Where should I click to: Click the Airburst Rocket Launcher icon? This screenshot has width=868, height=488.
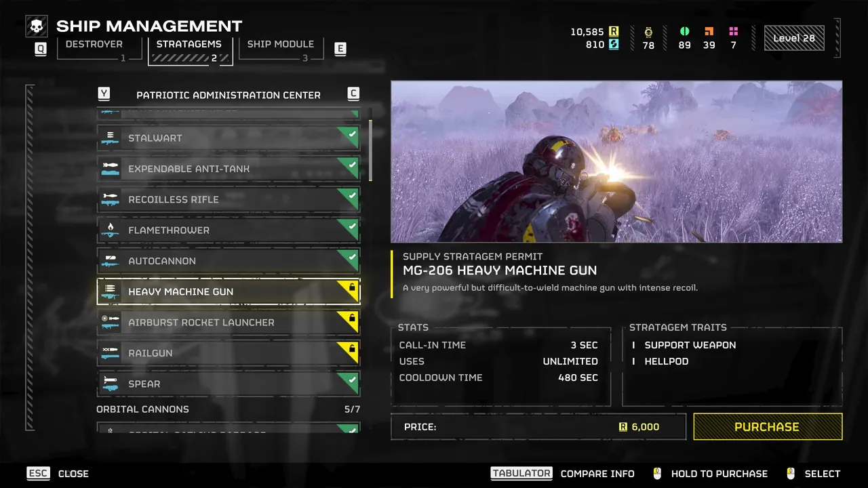pyautogui.click(x=110, y=323)
